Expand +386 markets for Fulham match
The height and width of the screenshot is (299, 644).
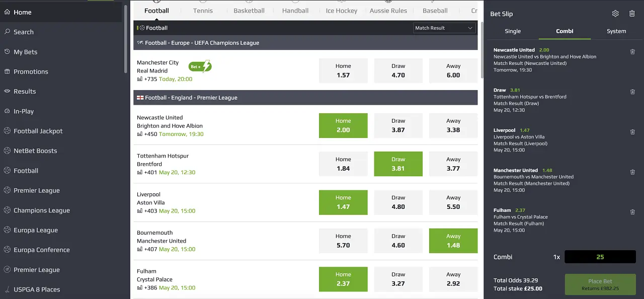pyautogui.click(x=150, y=288)
